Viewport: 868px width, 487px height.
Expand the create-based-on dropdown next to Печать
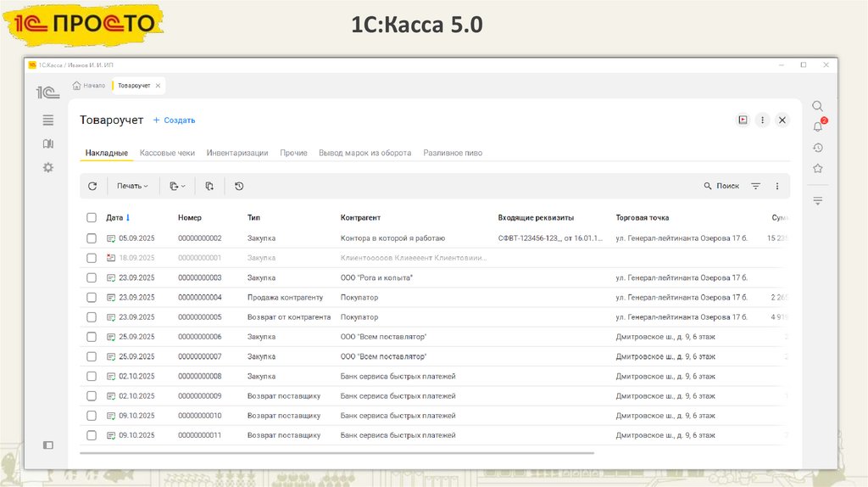[x=177, y=186]
